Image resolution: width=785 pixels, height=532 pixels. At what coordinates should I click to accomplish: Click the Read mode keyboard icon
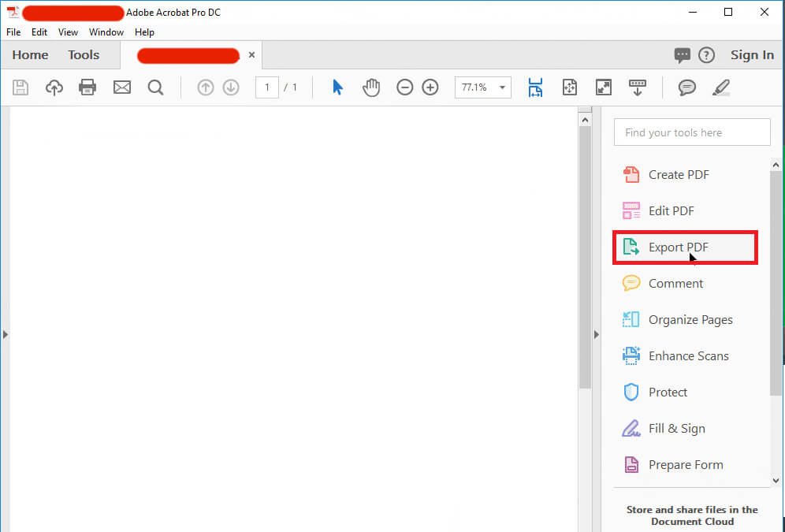(x=638, y=87)
